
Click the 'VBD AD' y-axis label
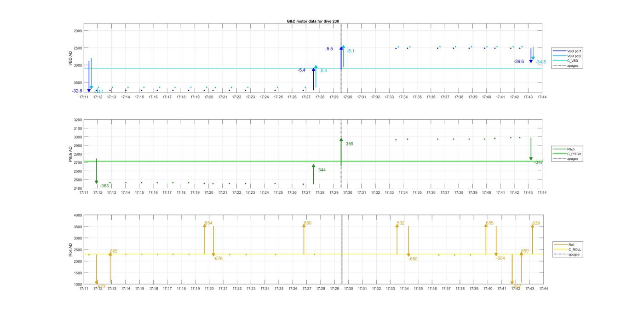pos(70,59)
